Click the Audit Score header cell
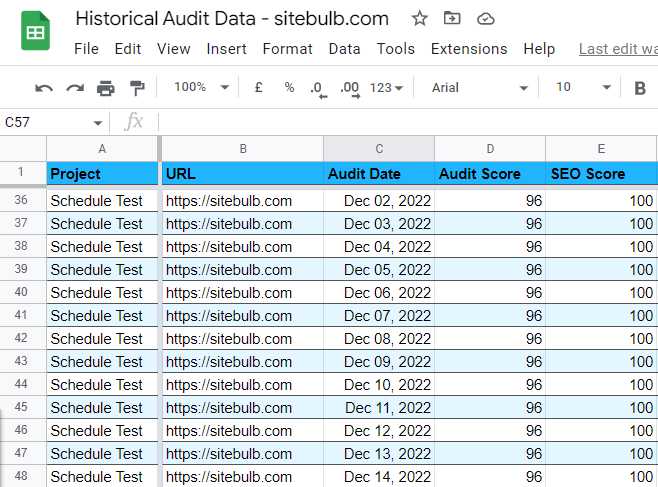The image size is (658, 487). tap(490, 174)
